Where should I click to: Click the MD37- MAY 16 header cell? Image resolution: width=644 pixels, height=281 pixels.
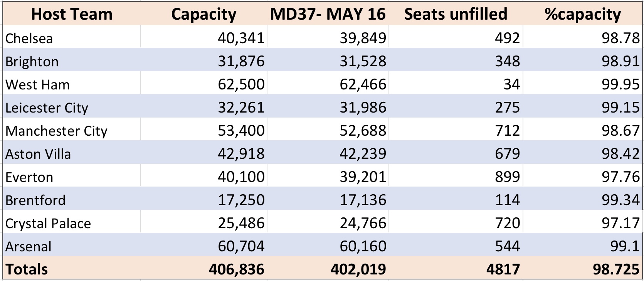click(328, 14)
